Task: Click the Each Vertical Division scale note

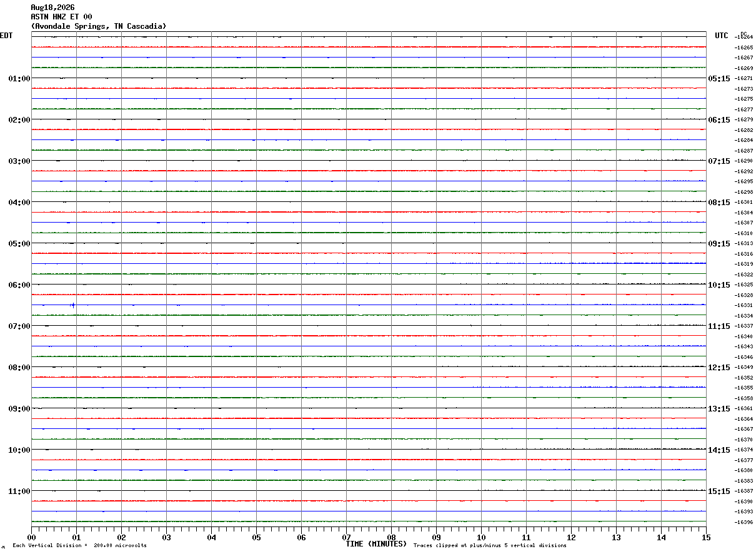Action: click(x=79, y=546)
